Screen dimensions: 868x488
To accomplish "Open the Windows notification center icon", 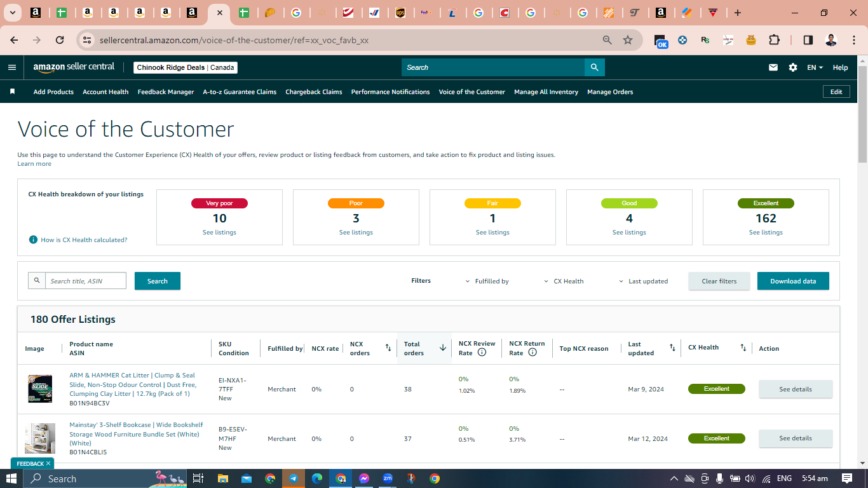I will pos(847,478).
